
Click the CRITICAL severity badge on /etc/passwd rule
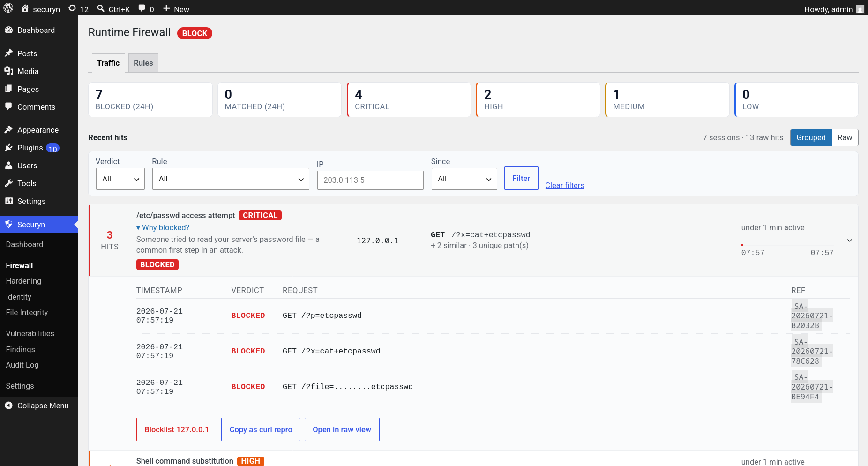(260, 215)
